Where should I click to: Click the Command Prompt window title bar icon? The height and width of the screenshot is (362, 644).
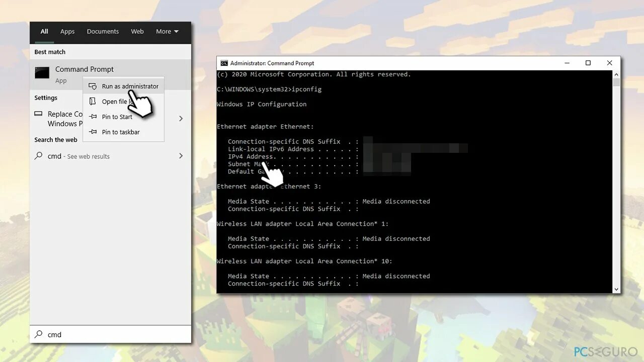point(224,63)
